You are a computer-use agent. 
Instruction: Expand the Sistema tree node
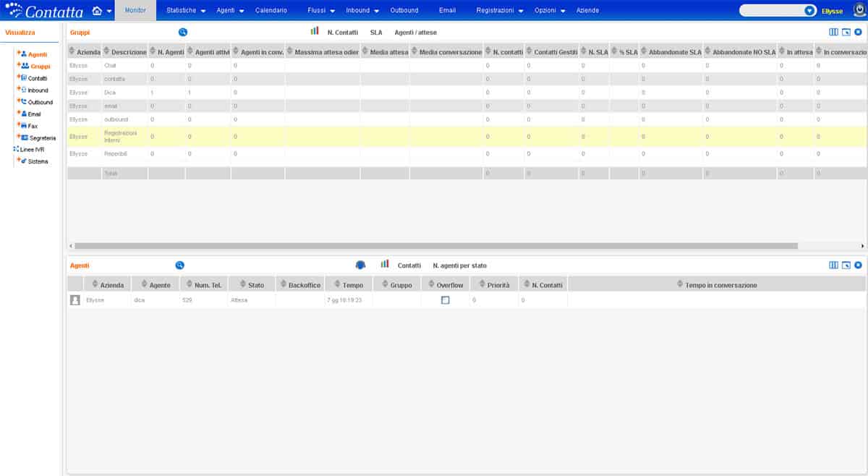click(19, 161)
